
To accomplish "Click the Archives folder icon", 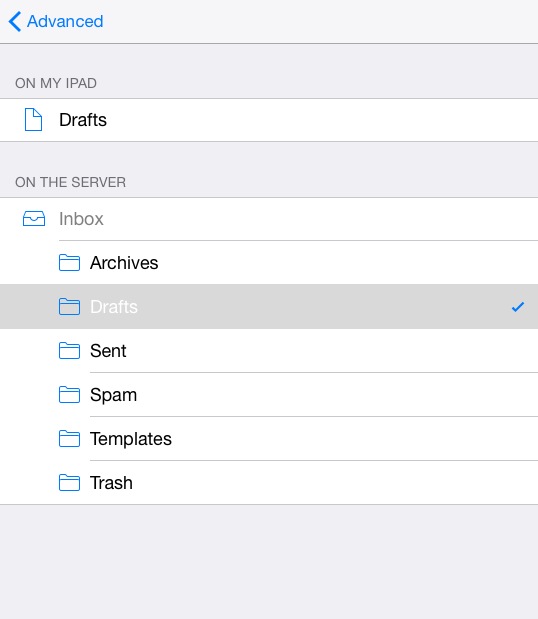I will (69, 263).
